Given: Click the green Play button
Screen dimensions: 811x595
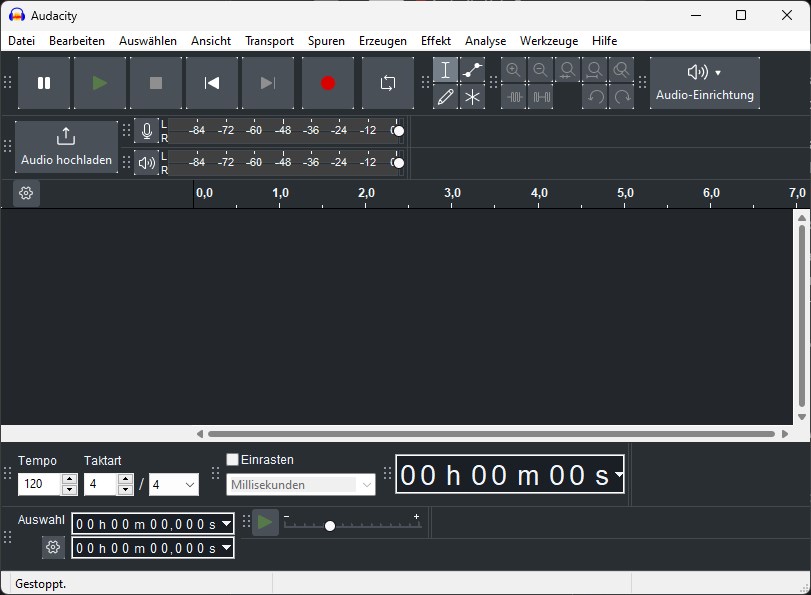Looking at the screenshot, I should coord(100,83).
